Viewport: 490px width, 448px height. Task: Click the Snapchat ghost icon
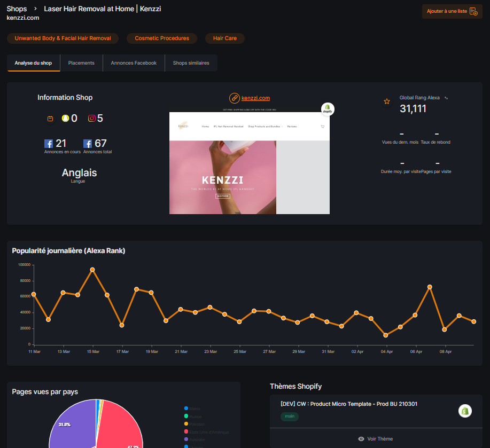click(65, 119)
